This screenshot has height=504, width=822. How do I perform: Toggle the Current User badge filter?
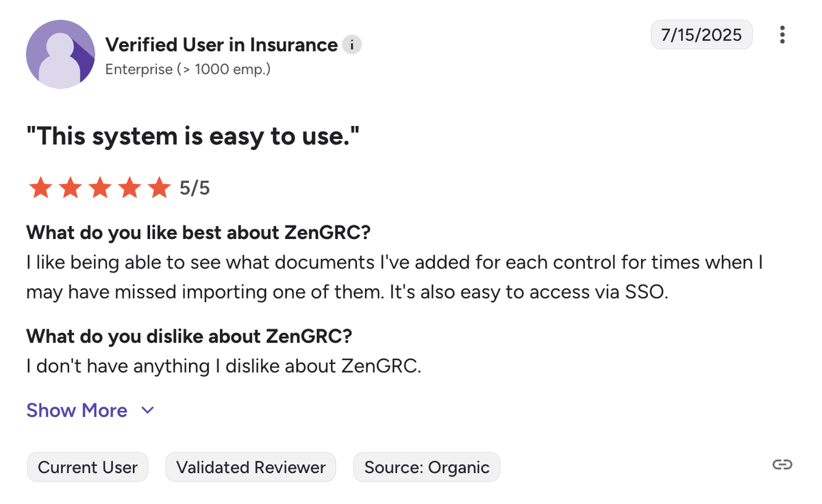point(87,467)
